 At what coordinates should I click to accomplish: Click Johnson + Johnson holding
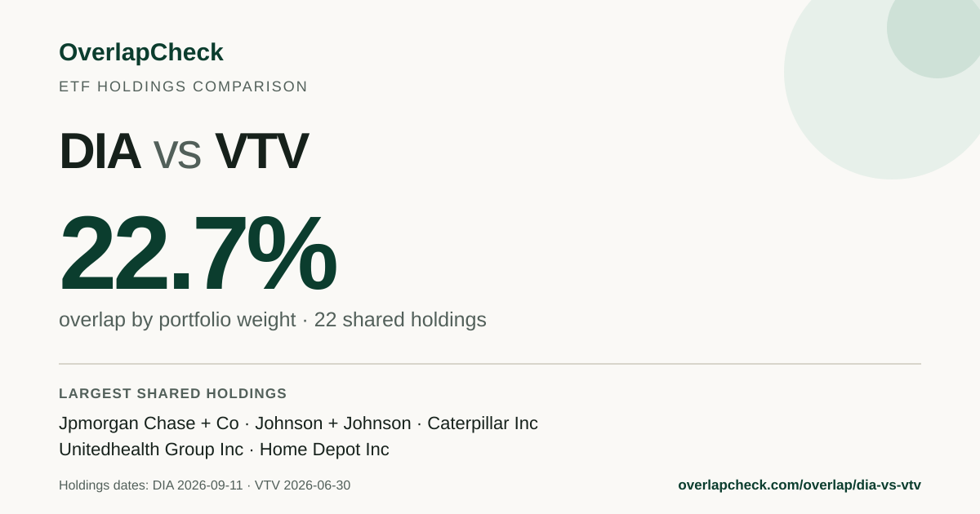click(333, 423)
